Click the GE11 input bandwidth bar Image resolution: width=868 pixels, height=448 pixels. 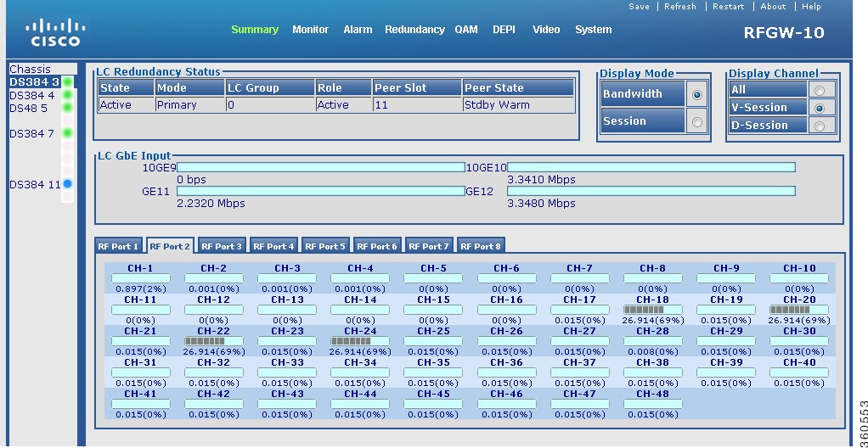(x=321, y=191)
